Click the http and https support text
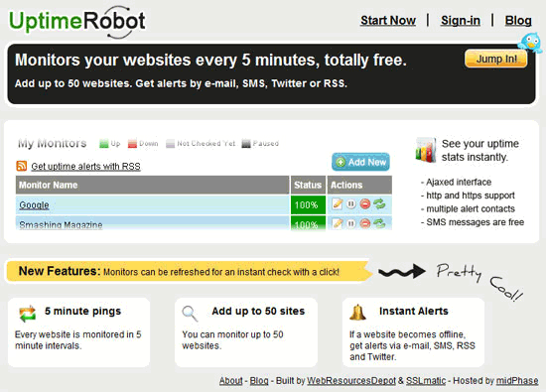 (x=471, y=196)
